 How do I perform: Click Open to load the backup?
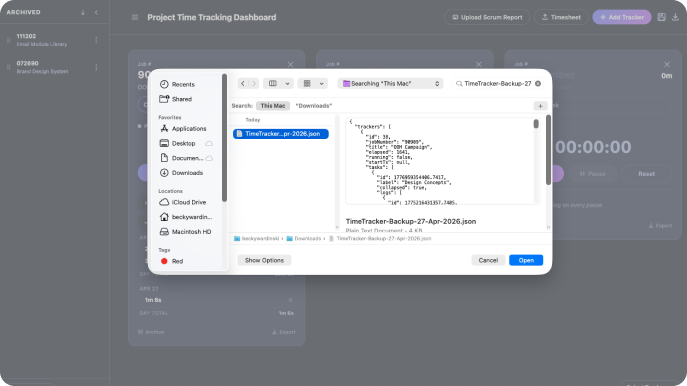pyautogui.click(x=526, y=260)
